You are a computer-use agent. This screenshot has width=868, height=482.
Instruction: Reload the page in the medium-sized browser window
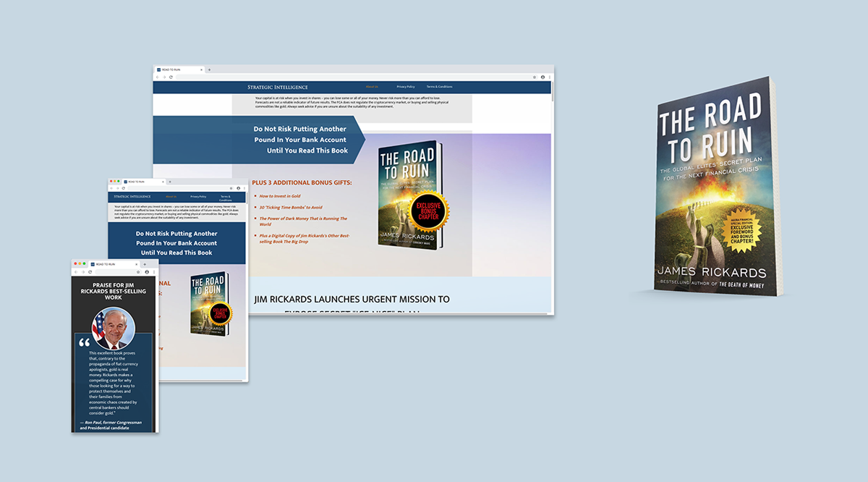click(x=123, y=188)
